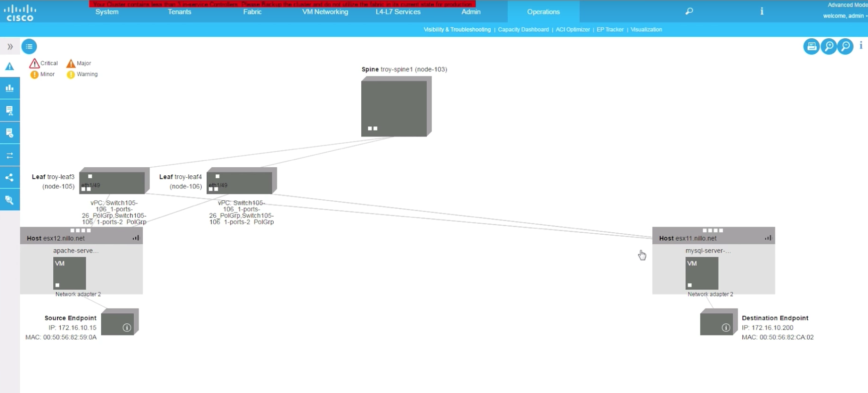Viewport: 868px width, 393px height.
Task: Click the Source Endpoint info icon
Action: (127, 327)
